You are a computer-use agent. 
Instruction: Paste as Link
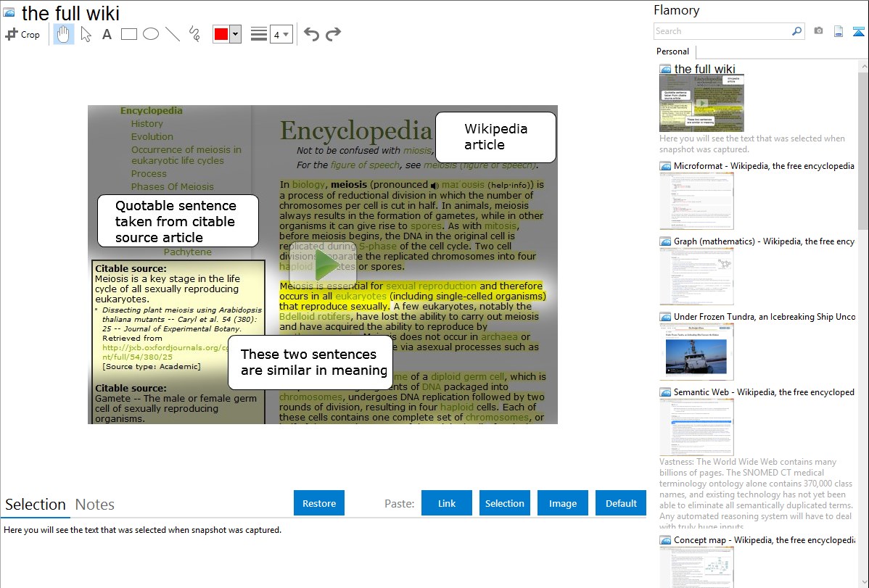coord(447,503)
